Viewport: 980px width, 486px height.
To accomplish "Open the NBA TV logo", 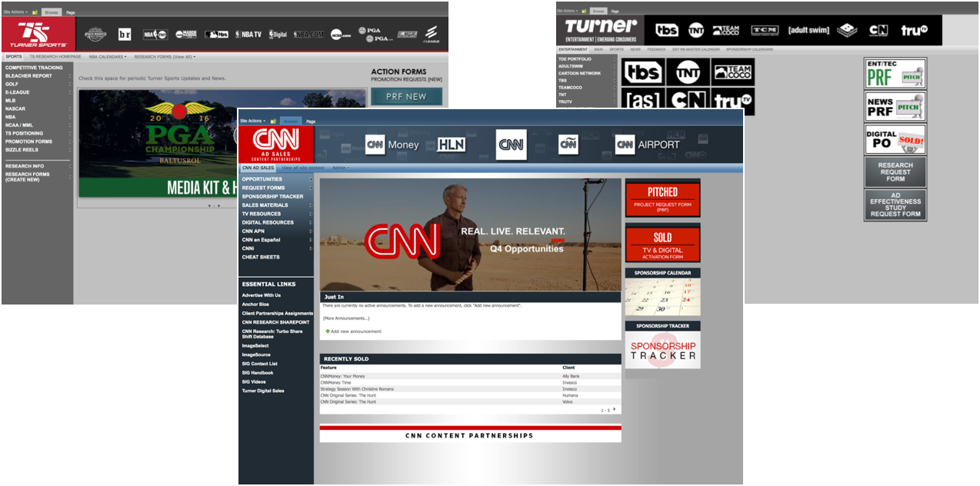I will click(249, 35).
